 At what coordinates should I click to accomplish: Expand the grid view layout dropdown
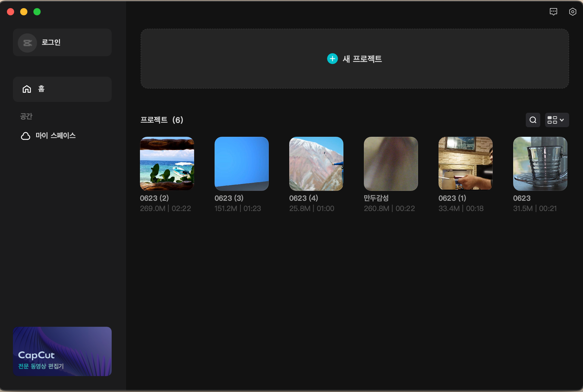point(557,120)
